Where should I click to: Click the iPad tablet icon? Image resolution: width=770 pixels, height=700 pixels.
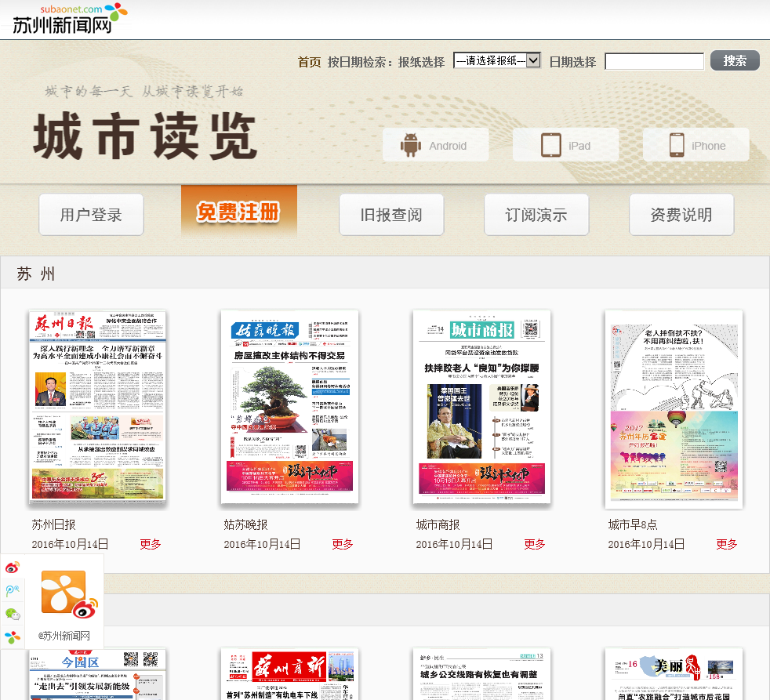(x=550, y=145)
